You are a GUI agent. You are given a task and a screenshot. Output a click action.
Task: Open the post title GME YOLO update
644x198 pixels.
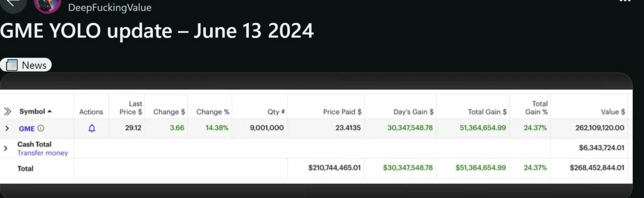point(157,31)
